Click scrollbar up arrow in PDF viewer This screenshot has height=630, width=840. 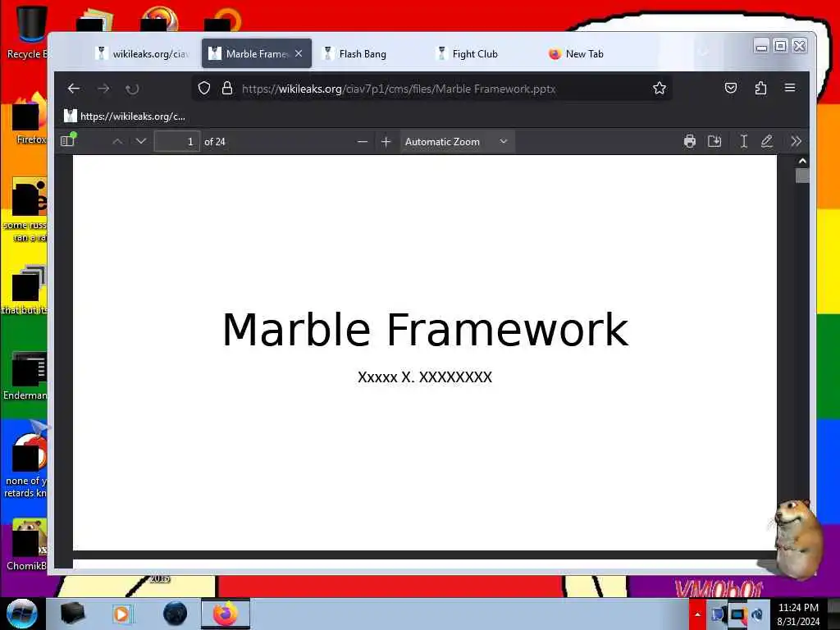pos(802,161)
